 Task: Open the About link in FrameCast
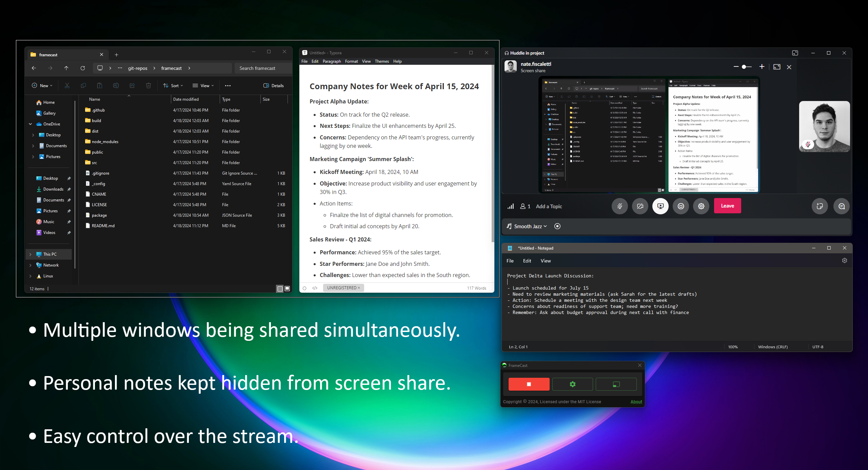(x=636, y=402)
